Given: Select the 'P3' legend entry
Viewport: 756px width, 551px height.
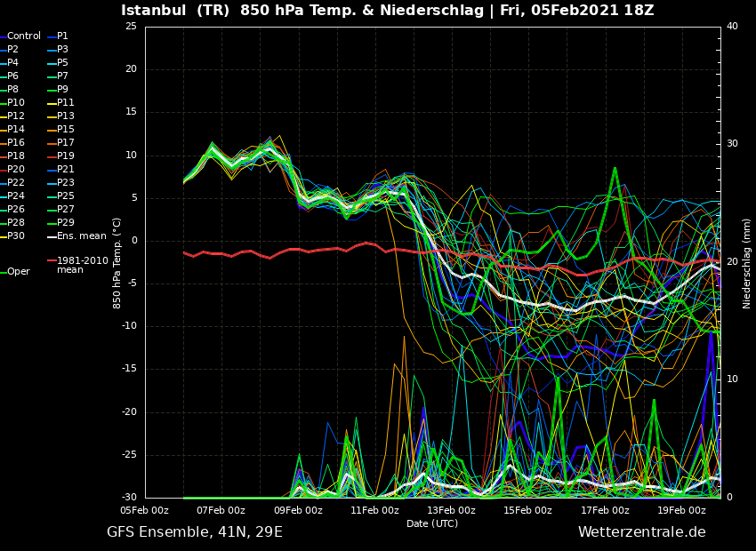Looking at the screenshot, I should 58,49.
